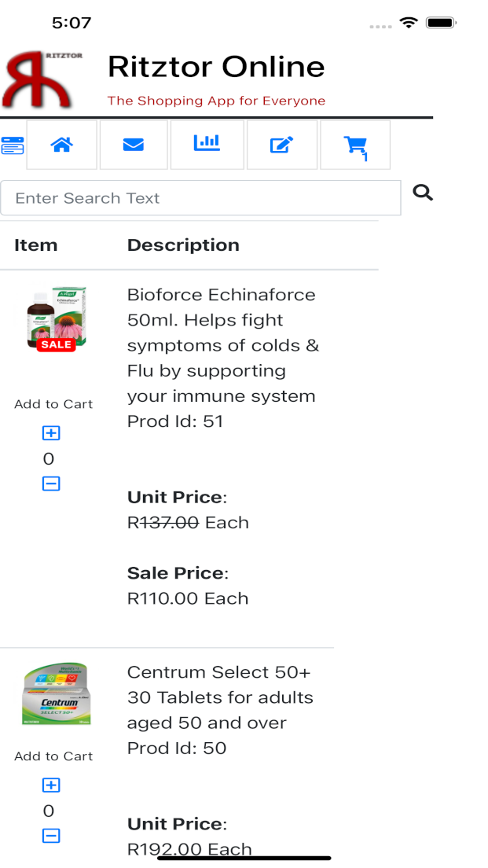488x868 pixels.
Task: Tap the Centrum Select product image
Action: click(x=57, y=696)
